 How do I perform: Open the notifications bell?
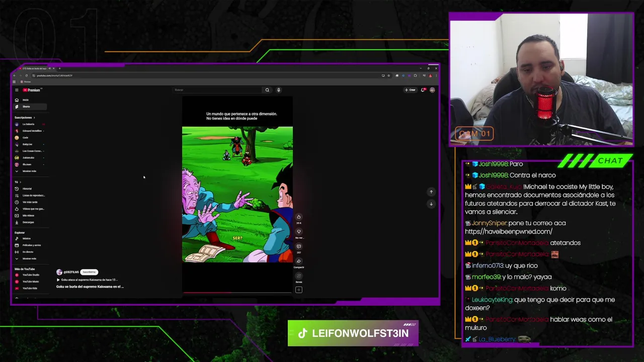(423, 90)
